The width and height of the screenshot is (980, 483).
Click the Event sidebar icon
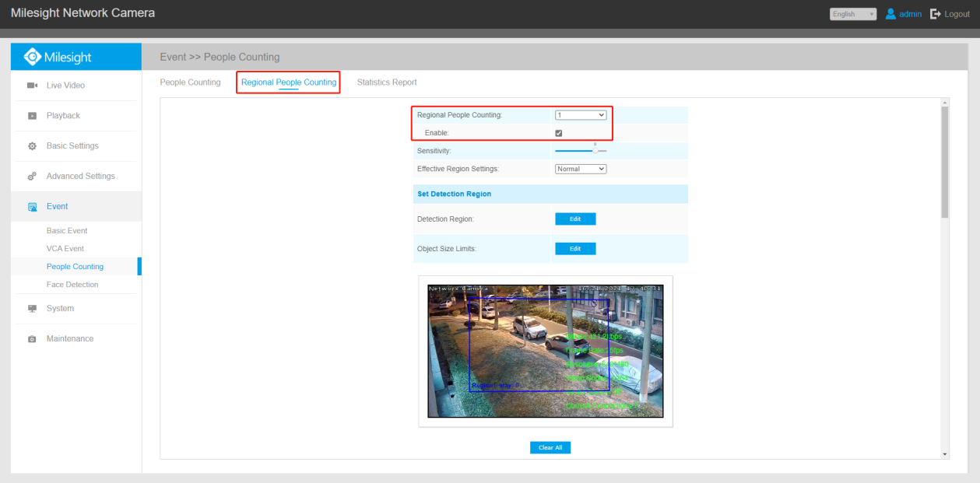click(x=33, y=207)
